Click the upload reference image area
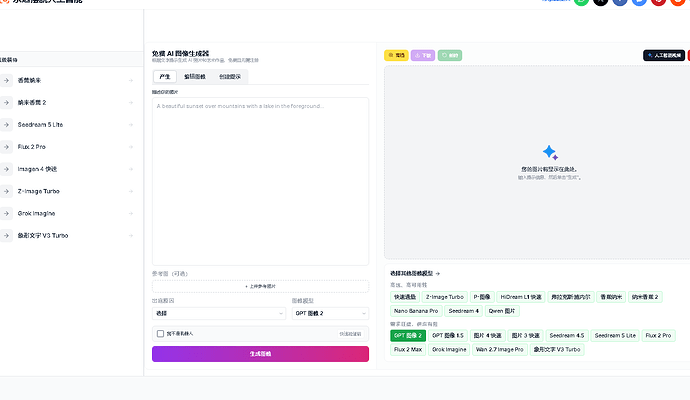Screen dimensions: 690x400 point(261,286)
